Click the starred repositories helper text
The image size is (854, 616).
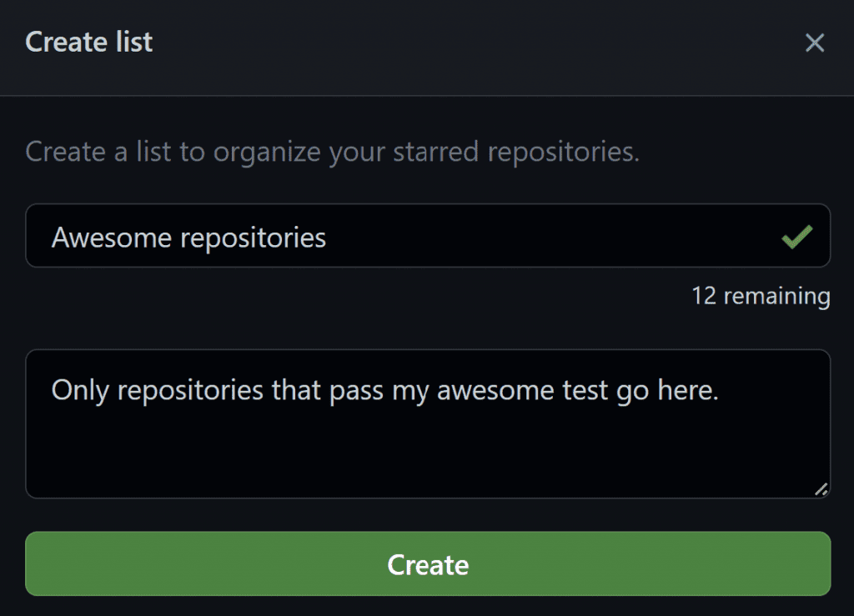[x=332, y=153]
